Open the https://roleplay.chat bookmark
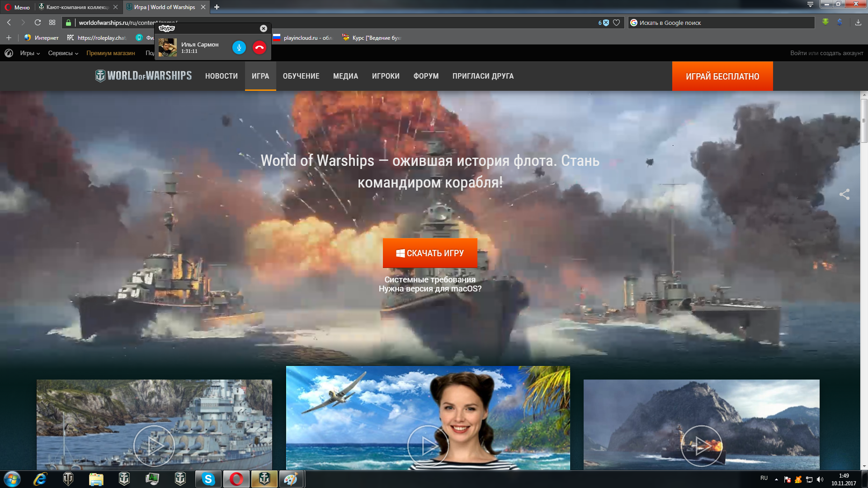The height and width of the screenshot is (488, 868). (97, 38)
